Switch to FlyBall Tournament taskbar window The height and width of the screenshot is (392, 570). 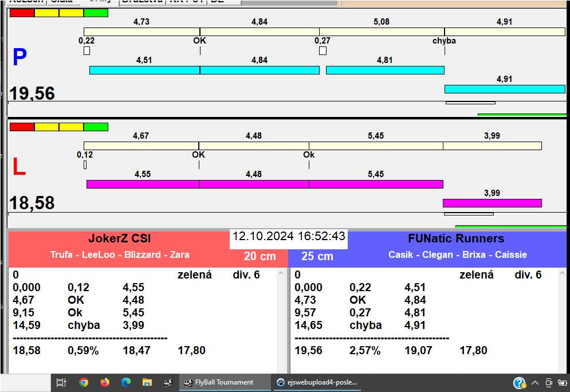[225, 382]
